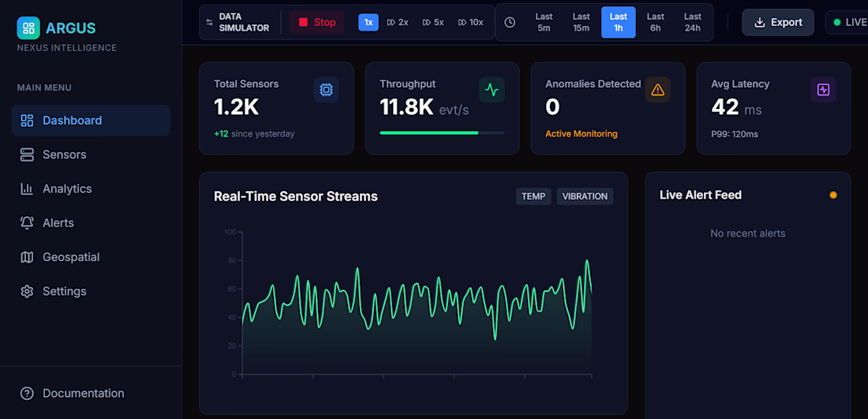Click the Active Monitoring status text
The image size is (868, 419).
(x=582, y=134)
